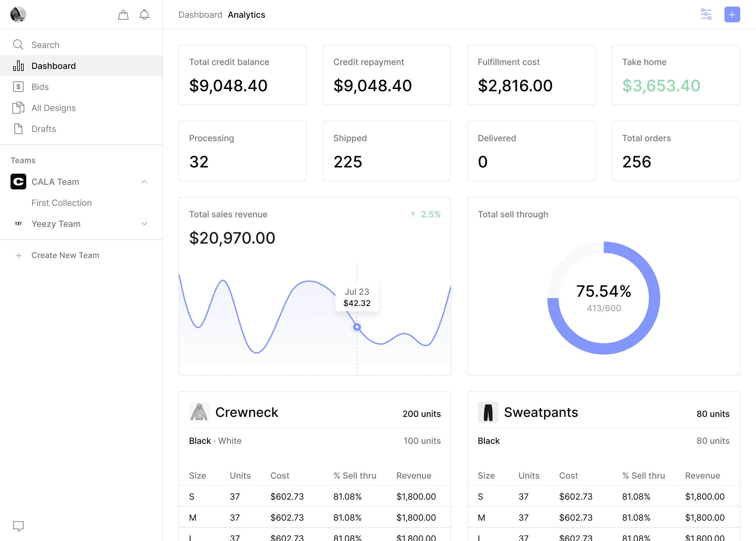Viewport: 756px width, 541px height.
Task: Click the Search field in sidebar
Action: [45, 45]
